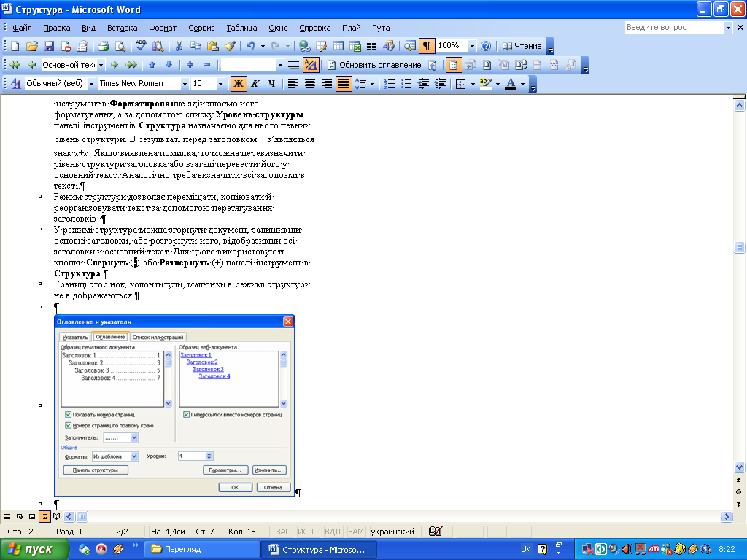Viewport: 747px width, 560px height.
Task: Open the Undo history dropdown arrow
Action: tap(263, 46)
